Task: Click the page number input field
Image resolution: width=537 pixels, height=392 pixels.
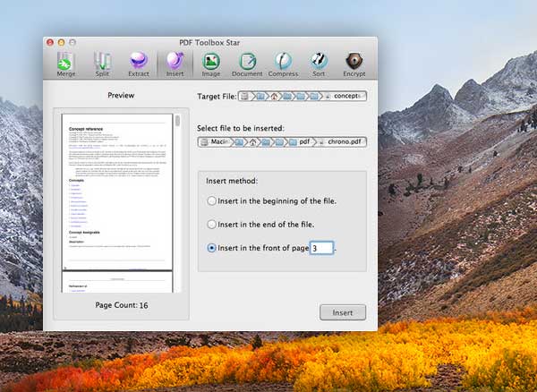Action: pyautogui.click(x=321, y=248)
